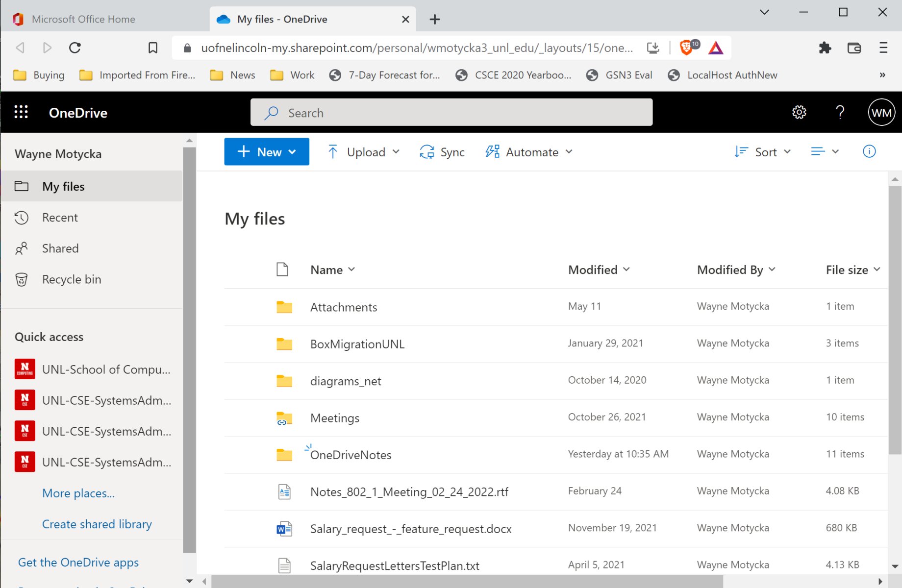Click the Create shared library link
Image resolution: width=902 pixels, height=588 pixels.
tap(97, 524)
